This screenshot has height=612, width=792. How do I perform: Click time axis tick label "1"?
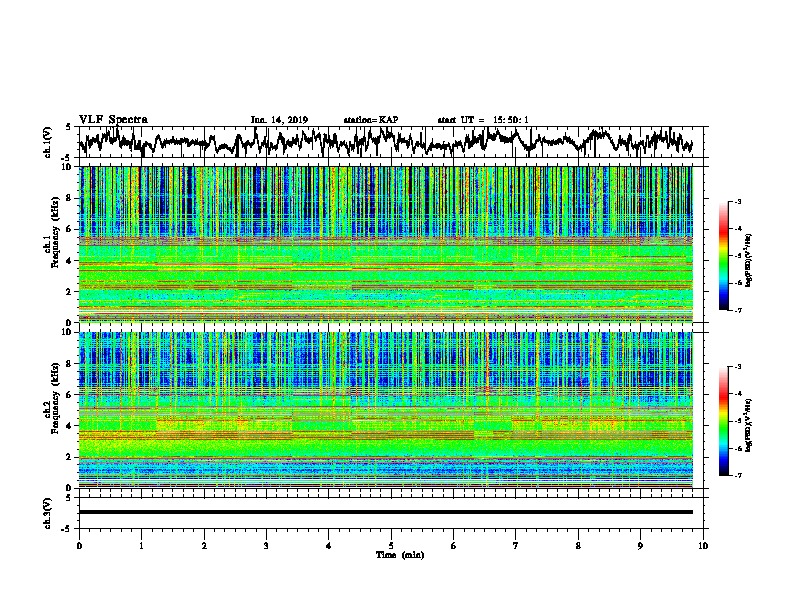point(141,546)
